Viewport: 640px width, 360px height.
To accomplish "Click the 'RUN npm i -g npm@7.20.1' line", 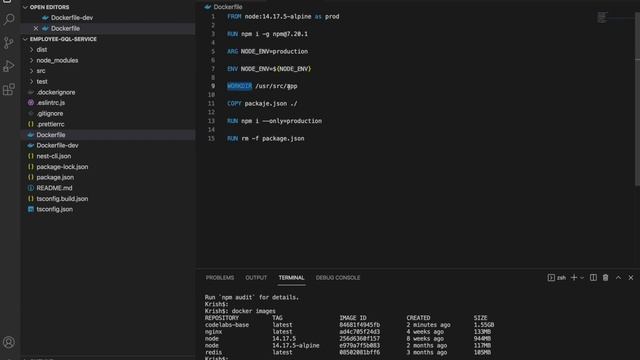I will 267,34.
